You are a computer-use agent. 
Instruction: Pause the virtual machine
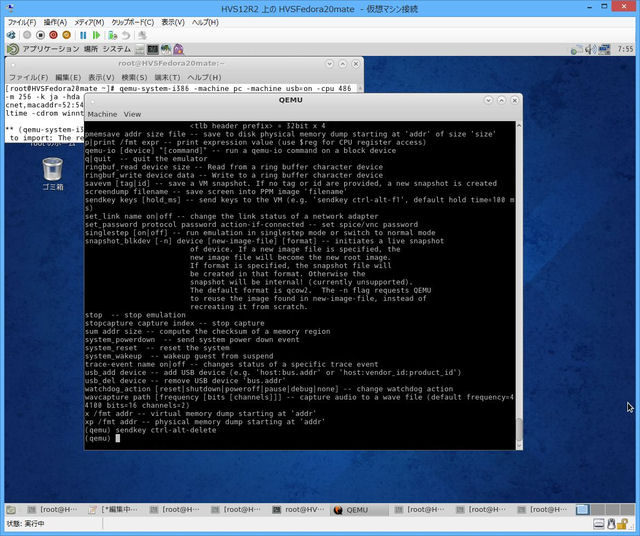click(83, 35)
